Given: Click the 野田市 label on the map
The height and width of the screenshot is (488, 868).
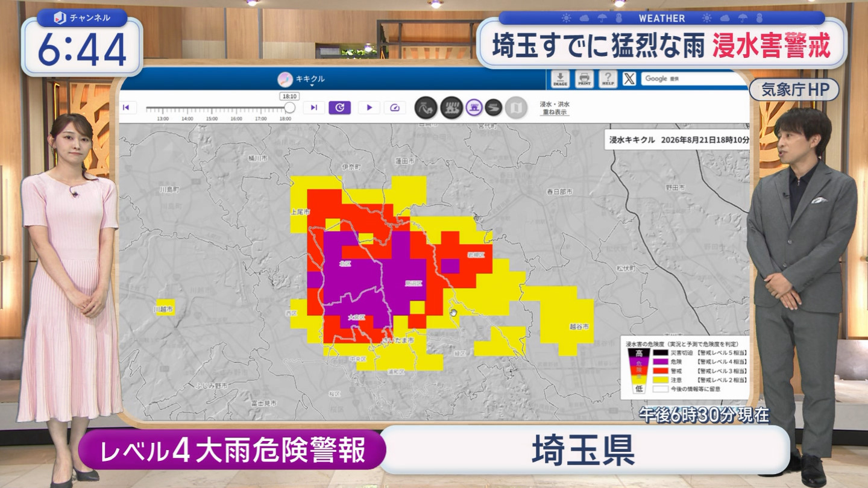Looking at the screenshot, I should pyautogui.click(x=675, y=188).
